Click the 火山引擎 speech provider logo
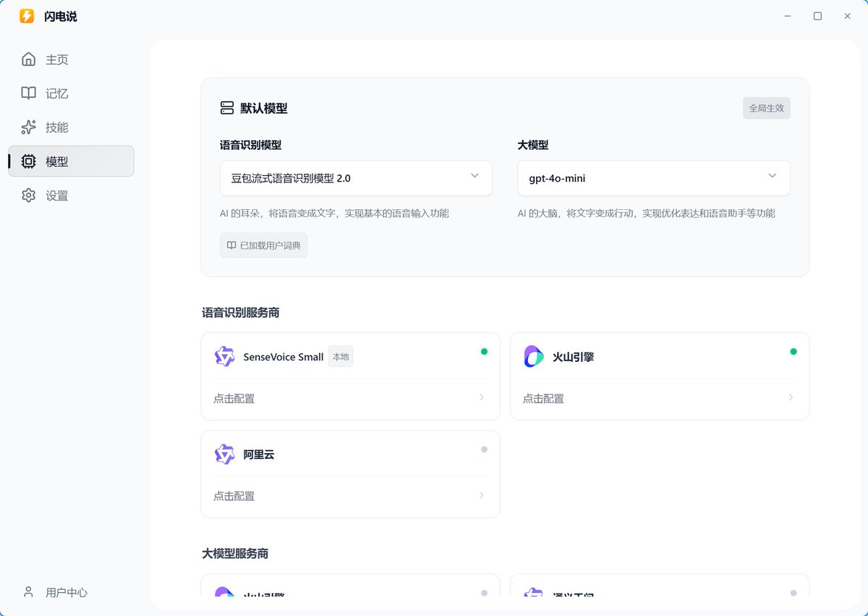This screenshot has width=868, height=616. point(534,356)
